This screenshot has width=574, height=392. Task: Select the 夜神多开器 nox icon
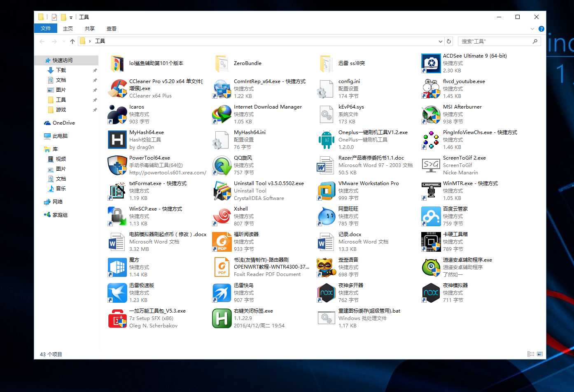[327, 293]
